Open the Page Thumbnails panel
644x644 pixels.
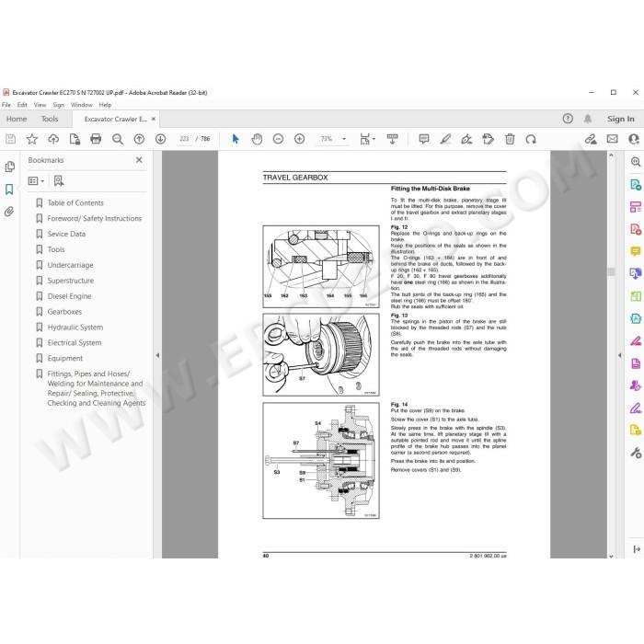9,167
